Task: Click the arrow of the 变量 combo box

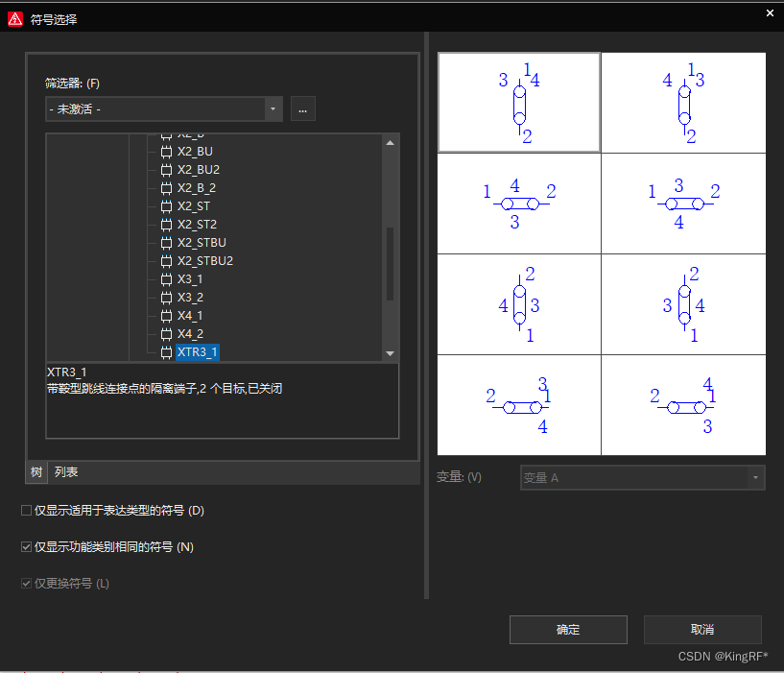Action: click(755, 478)
